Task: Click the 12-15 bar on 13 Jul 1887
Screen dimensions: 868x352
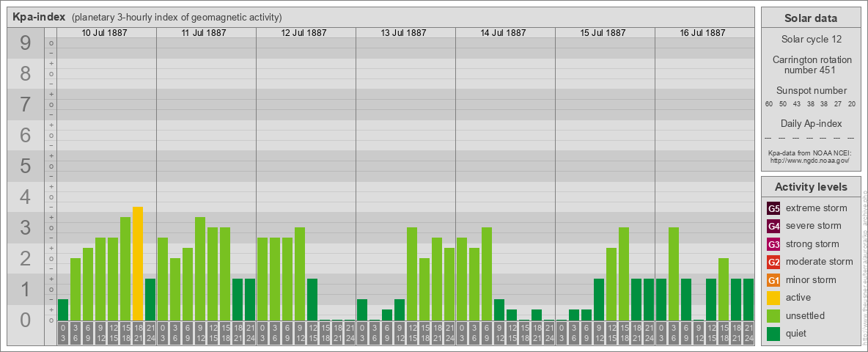Action: click(412, 274)
